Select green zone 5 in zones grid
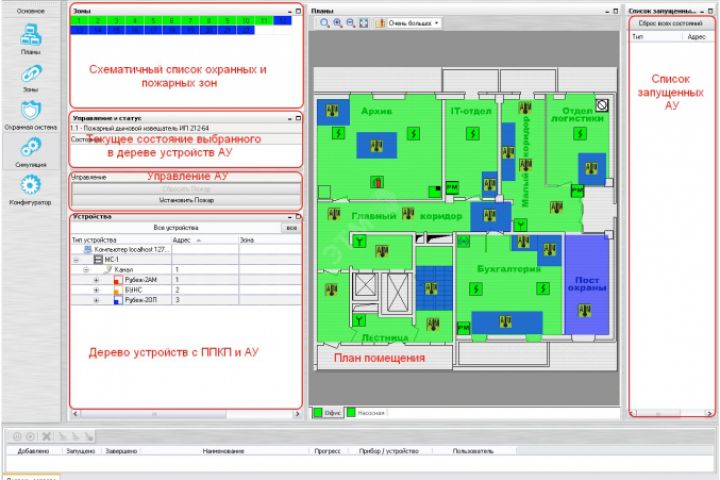This screenshot has width=720, height=480. (x=153, y=21)
